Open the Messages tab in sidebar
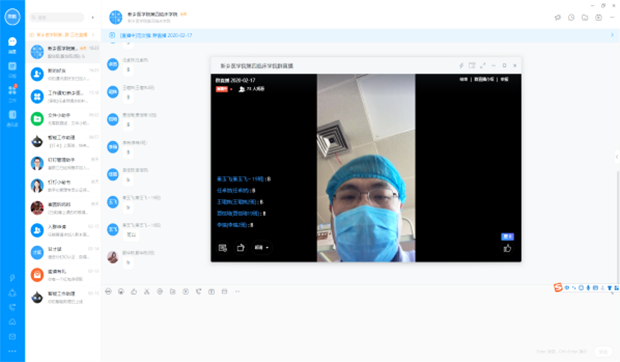The image size is (620, 362). (12, 45)
